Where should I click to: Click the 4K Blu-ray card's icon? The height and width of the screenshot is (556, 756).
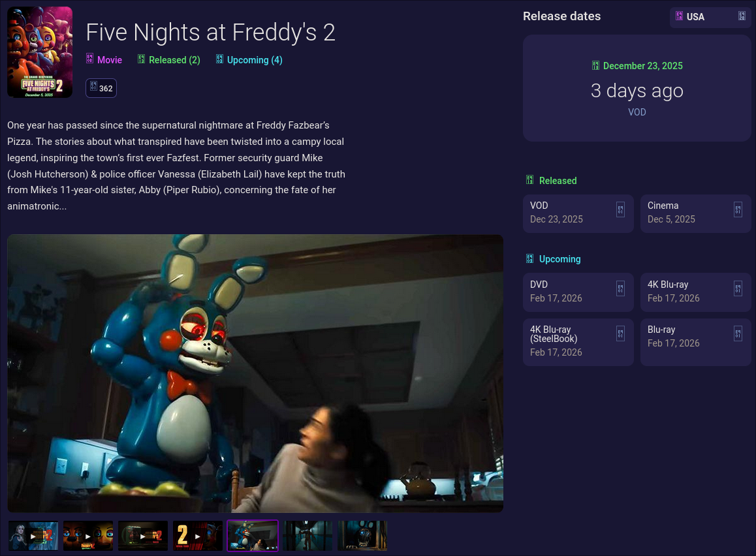click(738, 288)
